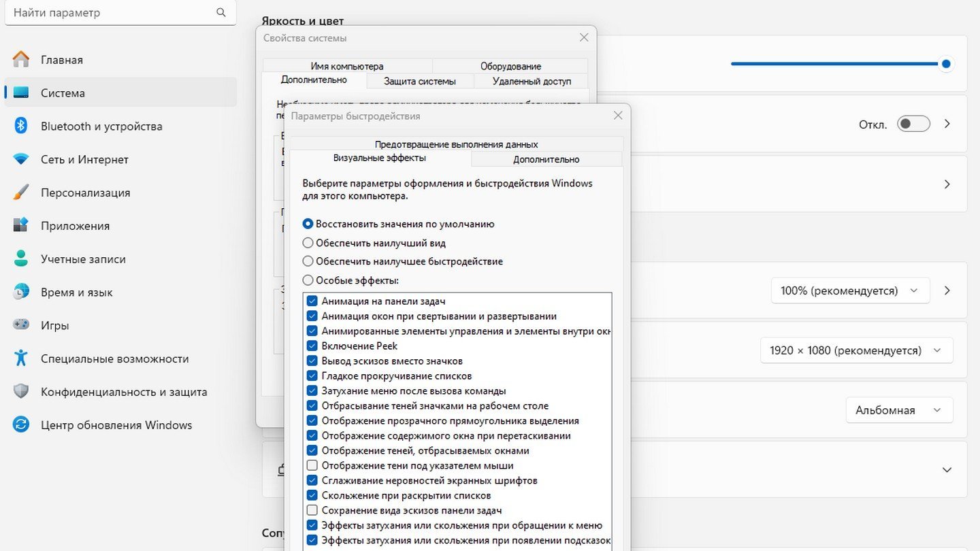Check Сохранение вида эскизов панели задач
The height and width of the screenshot is (551, 980).
[x=312, y=511]
